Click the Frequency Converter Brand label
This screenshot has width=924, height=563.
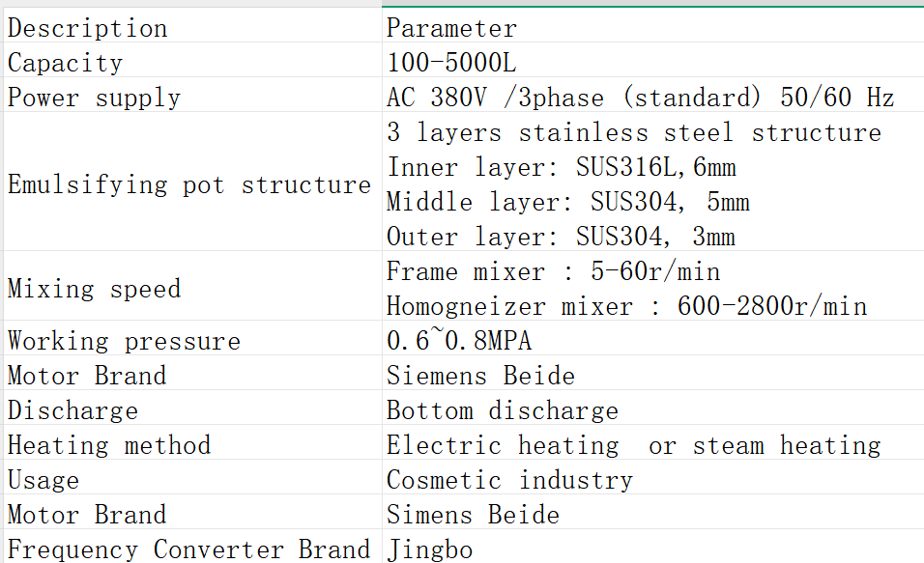tap(188, 549)
